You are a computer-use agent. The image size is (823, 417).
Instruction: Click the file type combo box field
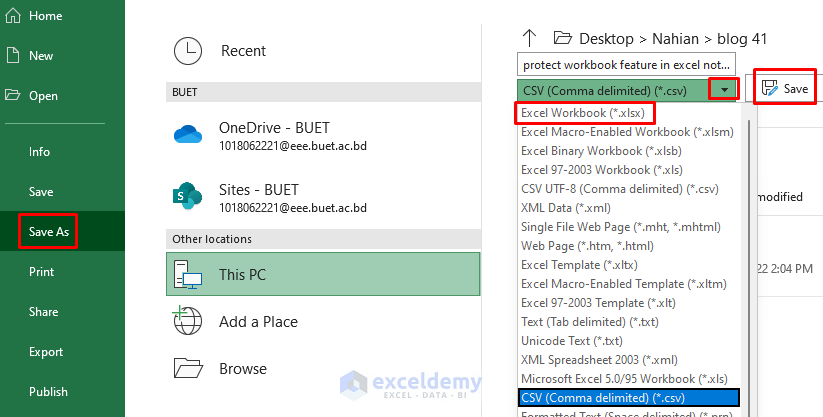pyautogui.click(x=628, y=90)
